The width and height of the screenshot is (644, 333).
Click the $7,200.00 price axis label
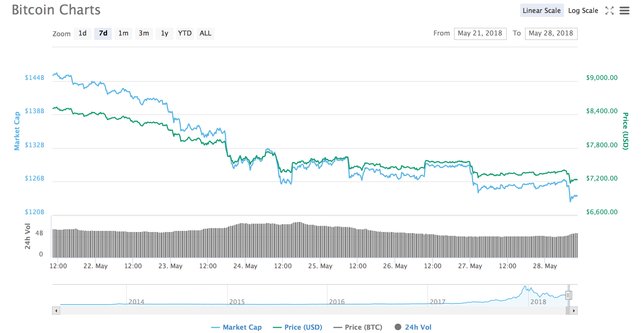(602, 178)
